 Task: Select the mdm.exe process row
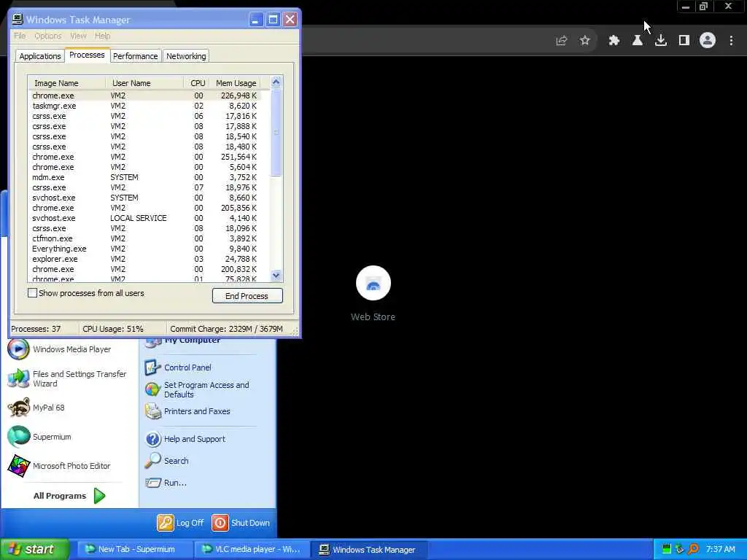tap(145, 177)
